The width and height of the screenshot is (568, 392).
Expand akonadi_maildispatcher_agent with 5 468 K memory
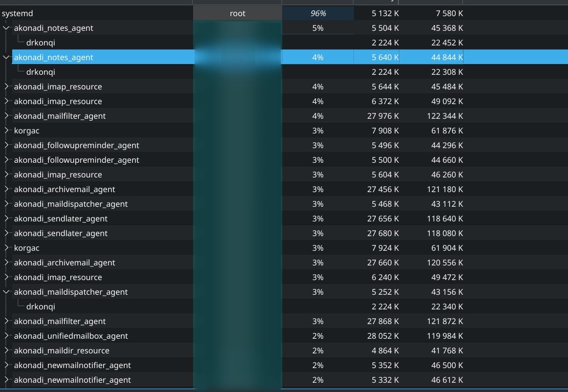(x=6, y=204)
